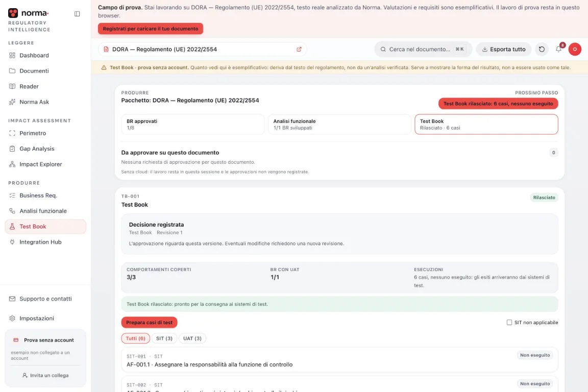
Task: Open Impostazioni in sidebar
Action: 45,318
